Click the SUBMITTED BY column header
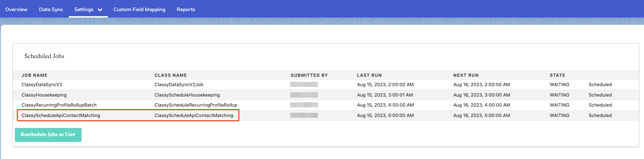Image resolution: width=644 pixels, height=159 pixels. tap(309, 75)
